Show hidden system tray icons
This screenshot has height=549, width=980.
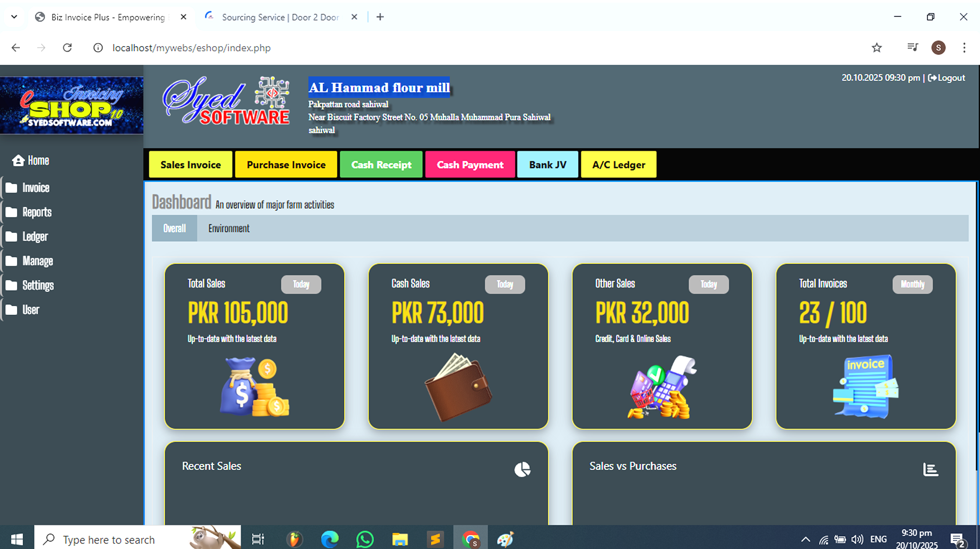(x=805, y=539)
